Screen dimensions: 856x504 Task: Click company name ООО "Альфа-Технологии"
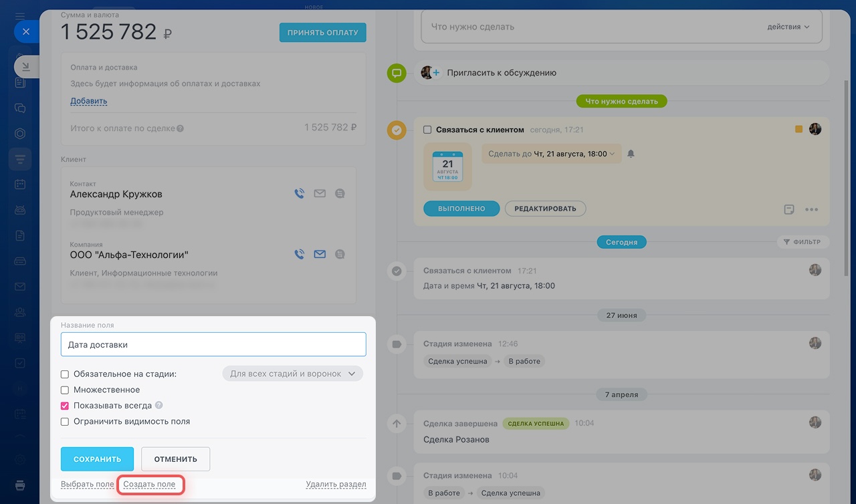coord(129,255)
